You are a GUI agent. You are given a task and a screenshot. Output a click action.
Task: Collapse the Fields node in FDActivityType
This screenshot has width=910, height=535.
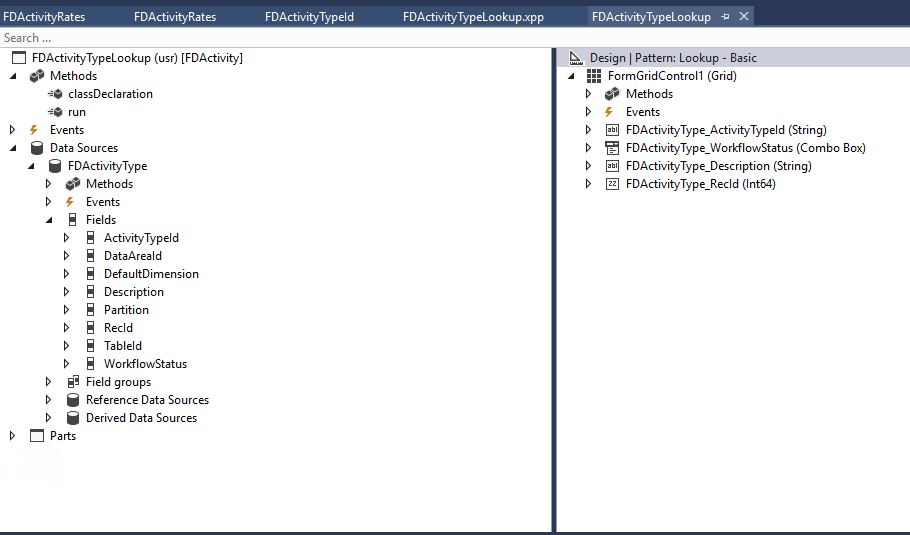49,220
